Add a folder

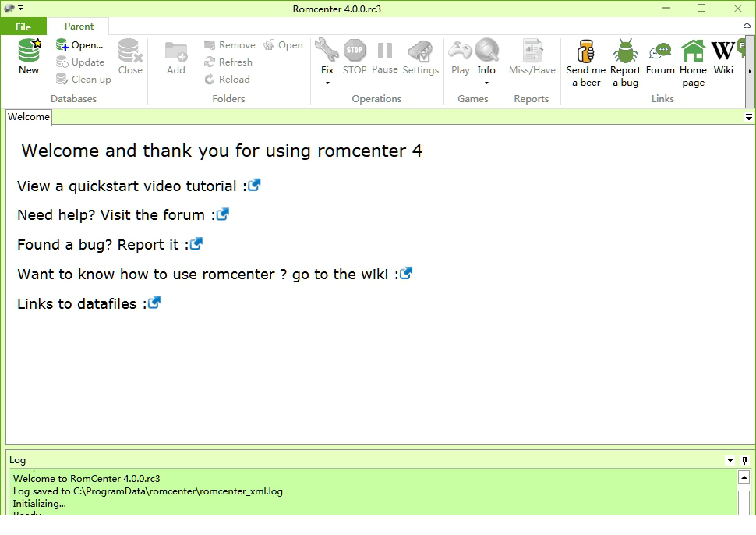[176, 56]
